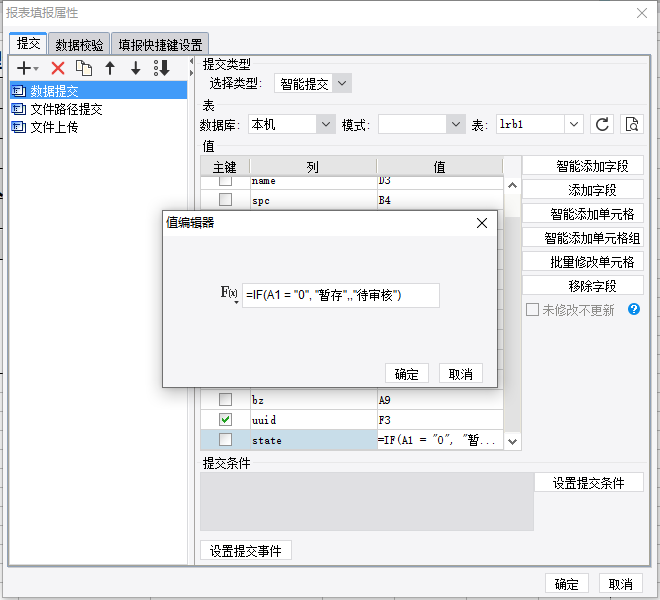Switch to the 提交 tab
The image size is (660, 600).
tap(28, 43)
